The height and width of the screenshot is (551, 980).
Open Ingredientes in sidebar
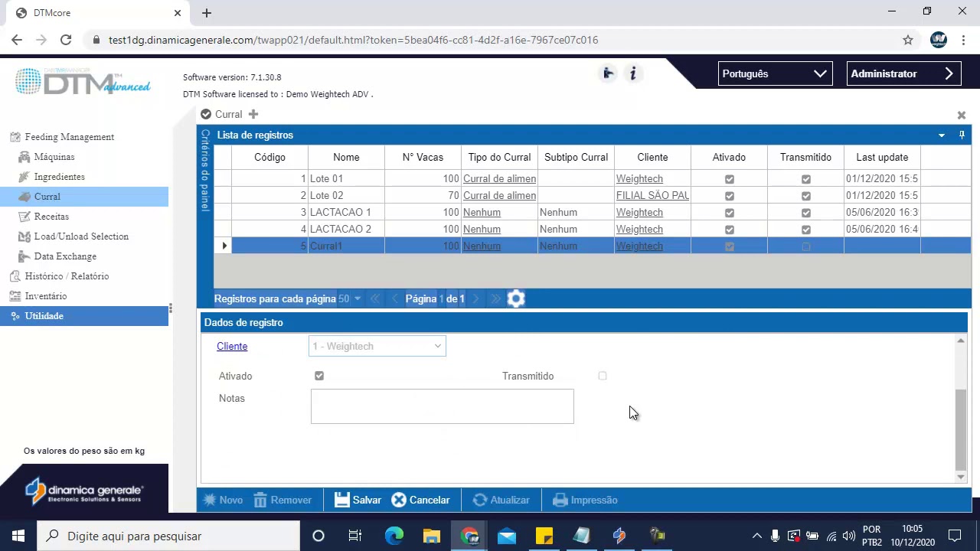[x=59, y=177]
